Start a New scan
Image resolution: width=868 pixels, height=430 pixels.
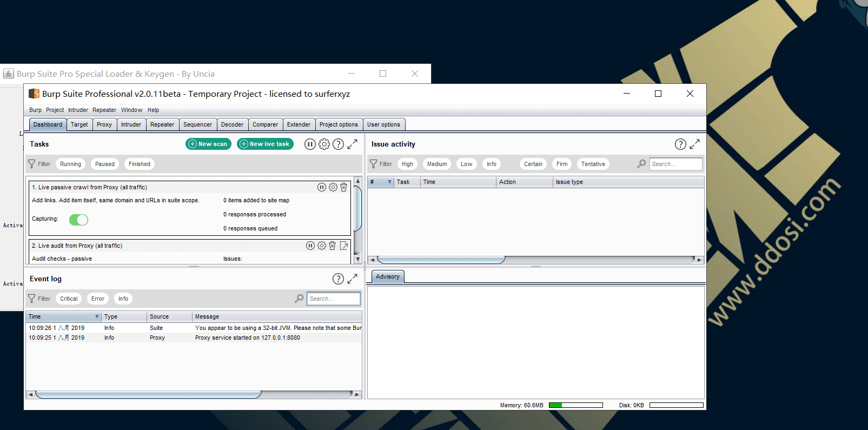pyautogui.click(x=208, y=144)
